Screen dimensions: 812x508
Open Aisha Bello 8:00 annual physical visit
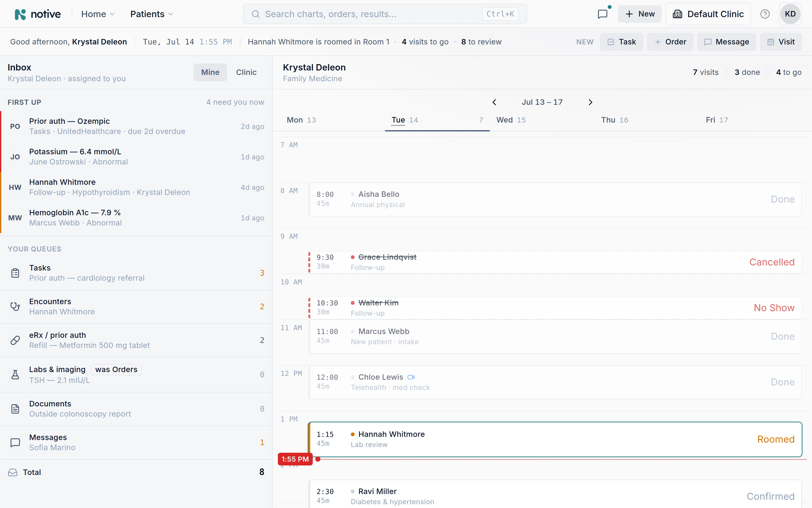click(x=555, y=200)
